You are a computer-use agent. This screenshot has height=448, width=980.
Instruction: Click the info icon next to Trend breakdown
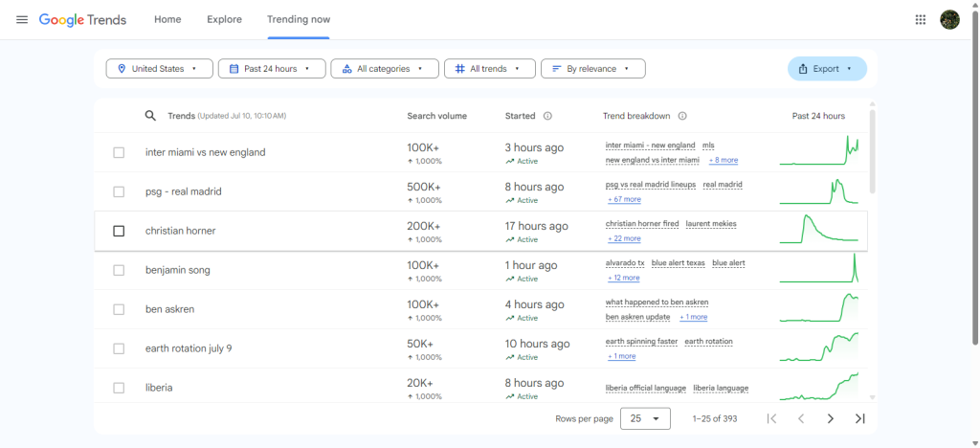coord(682,116)
